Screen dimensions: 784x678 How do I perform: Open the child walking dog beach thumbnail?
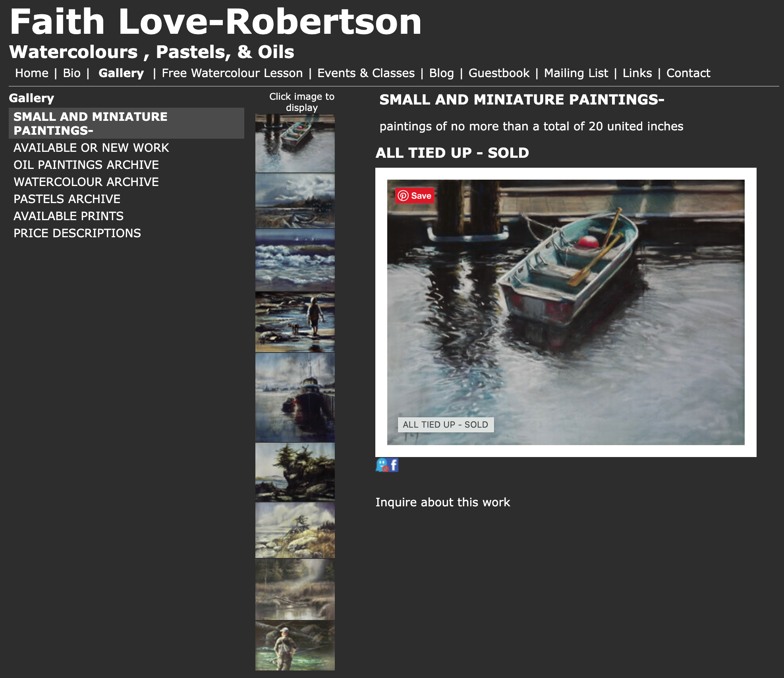295,322
